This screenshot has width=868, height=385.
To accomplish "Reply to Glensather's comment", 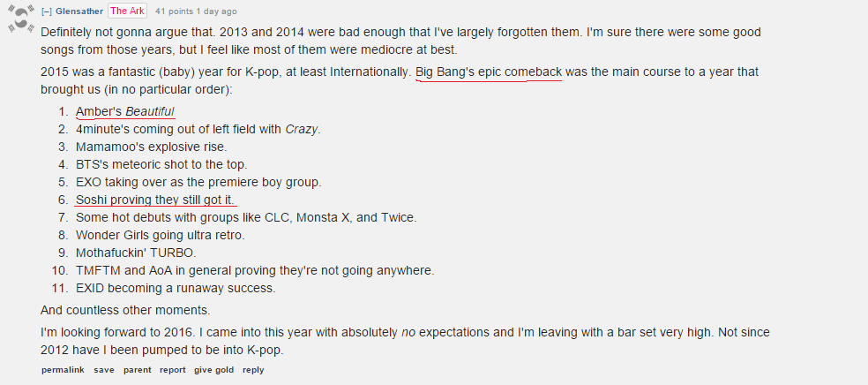I will tap(253, 370).
